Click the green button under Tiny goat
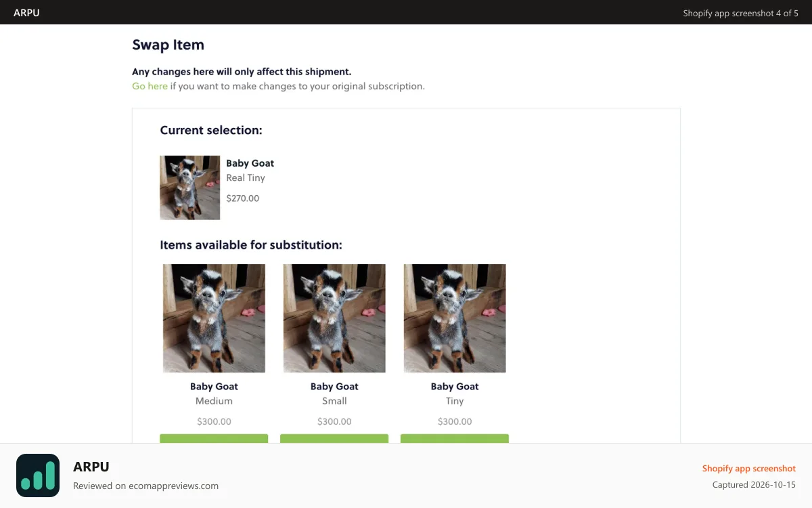Screen dimensions: 812x508 (x=455, y=439)
